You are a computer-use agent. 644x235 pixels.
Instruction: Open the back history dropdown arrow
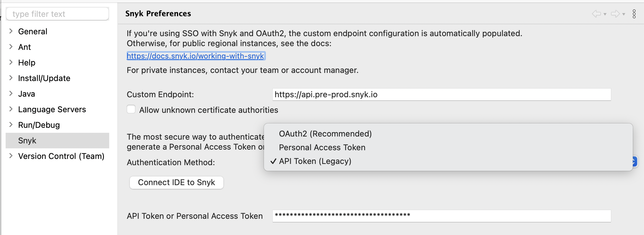605,14
